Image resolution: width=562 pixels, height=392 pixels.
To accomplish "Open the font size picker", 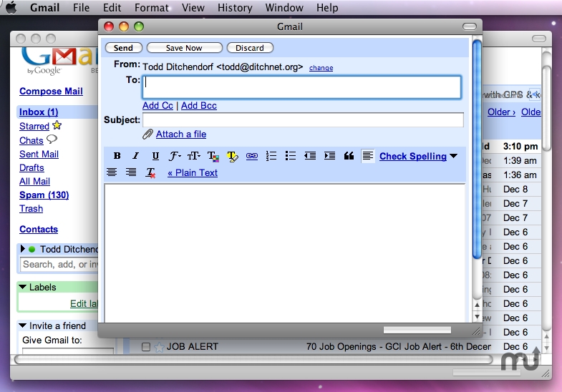I will pos(194,156).
